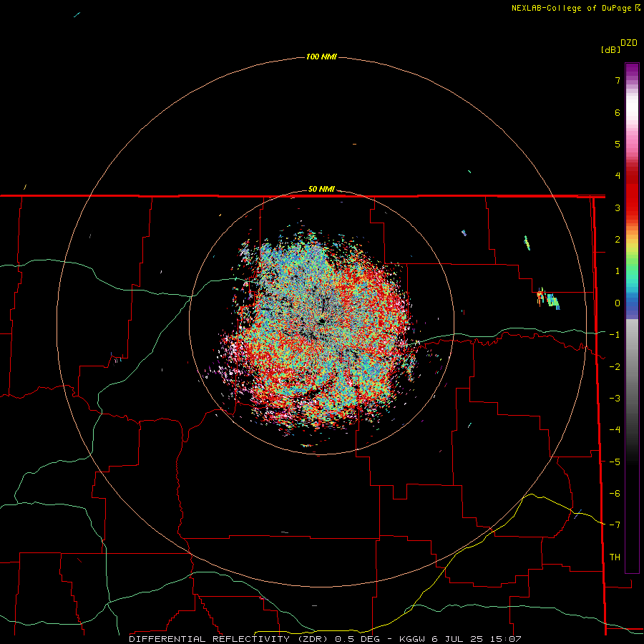
Task: Click the 6 dB tick label
Action: pyautogui.click(x=618, y=112)
